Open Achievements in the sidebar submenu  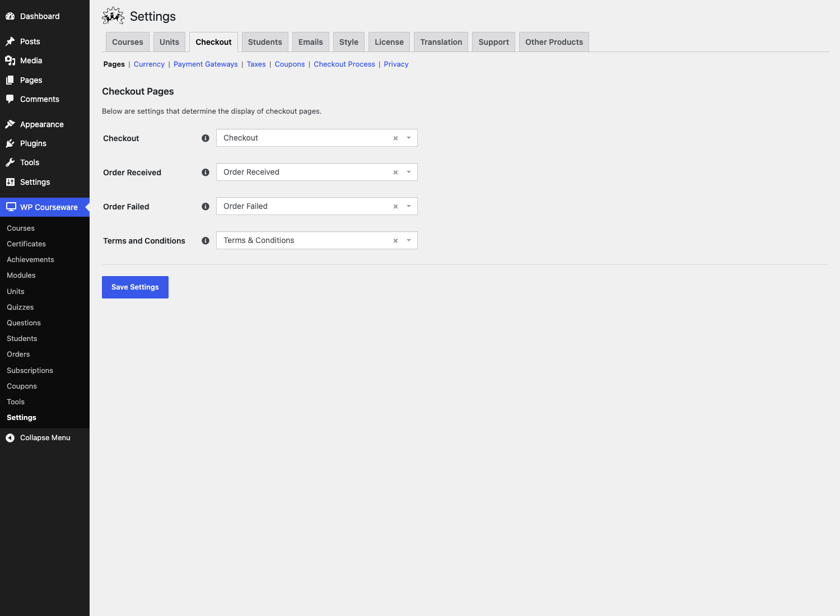tap(30, 260)
